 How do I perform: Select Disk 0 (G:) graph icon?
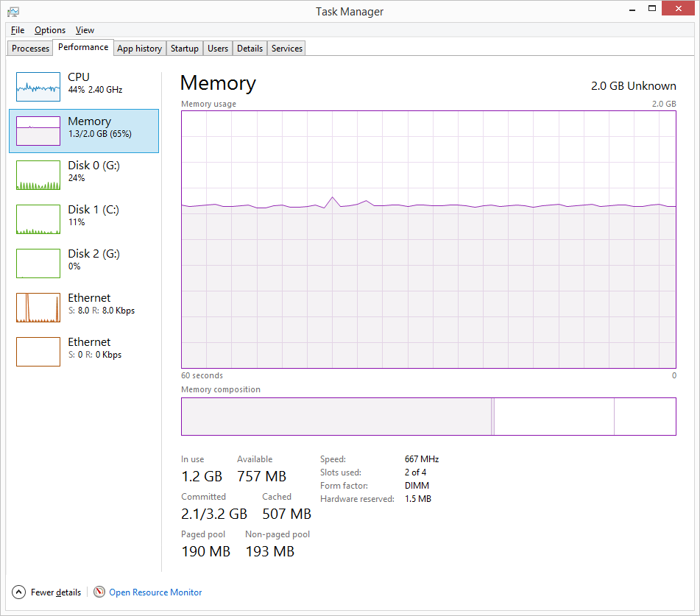[38, 175]
